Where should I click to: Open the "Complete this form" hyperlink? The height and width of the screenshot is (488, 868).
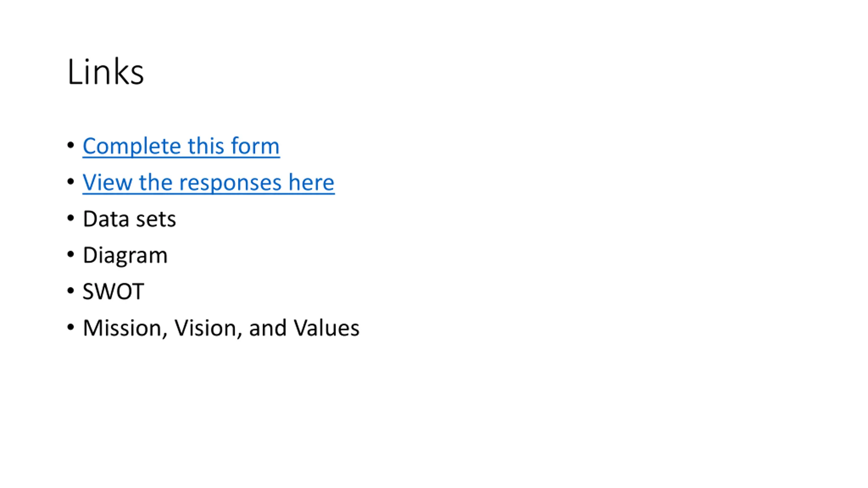(x=181, y=146)
